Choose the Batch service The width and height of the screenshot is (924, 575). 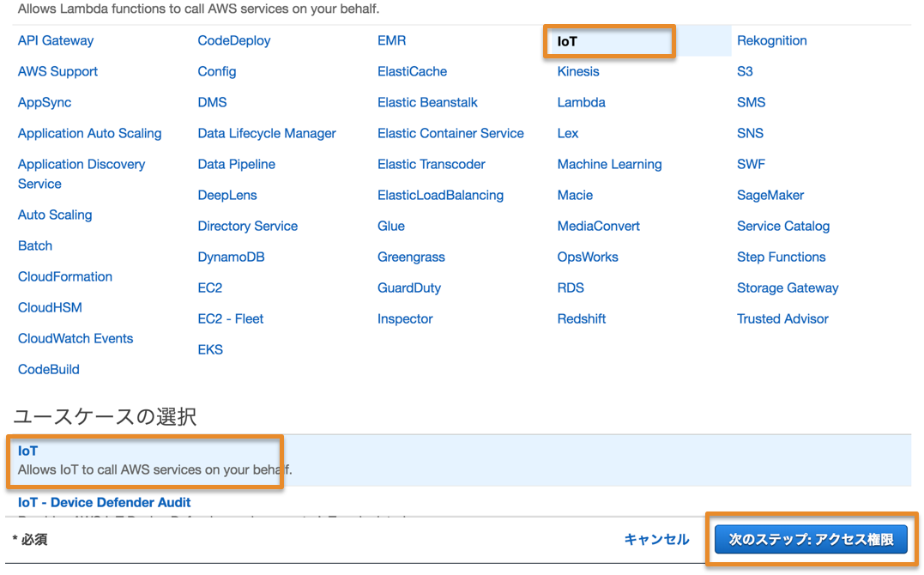point(35,245)
